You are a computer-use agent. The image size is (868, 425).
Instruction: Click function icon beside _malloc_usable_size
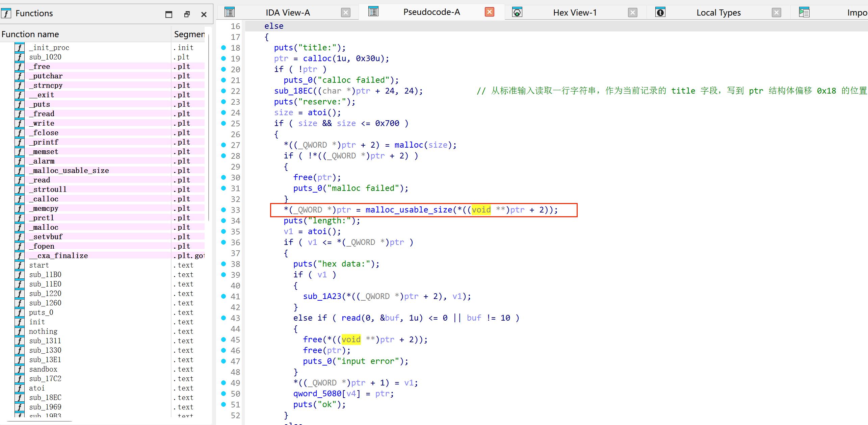point(20,171)
